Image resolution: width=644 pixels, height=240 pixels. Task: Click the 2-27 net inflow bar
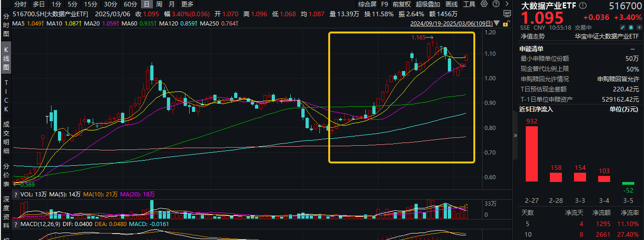(x=531, y=154)
